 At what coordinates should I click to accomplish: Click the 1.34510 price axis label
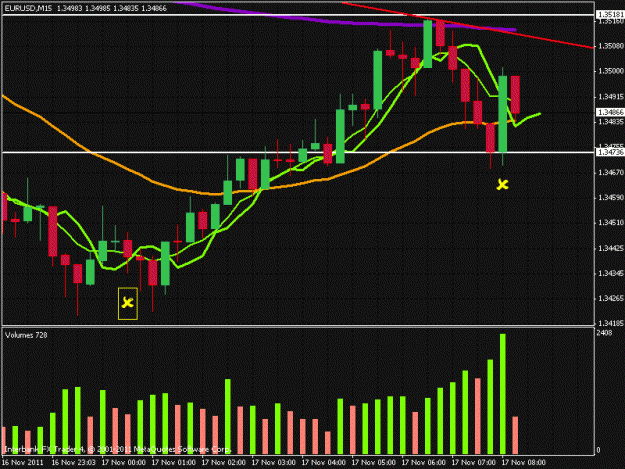611,223
